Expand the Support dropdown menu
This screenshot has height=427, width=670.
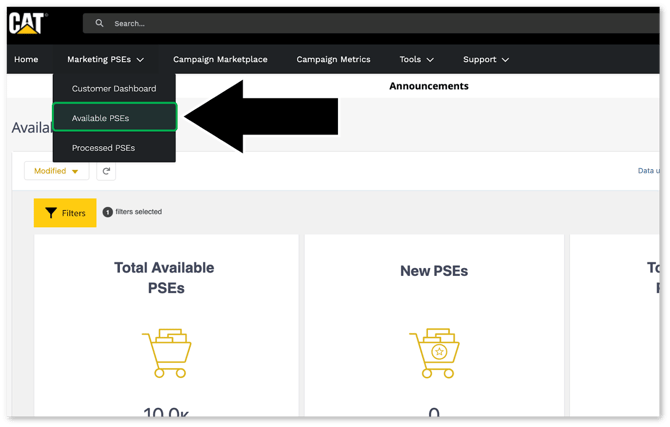tap(486, 59)
